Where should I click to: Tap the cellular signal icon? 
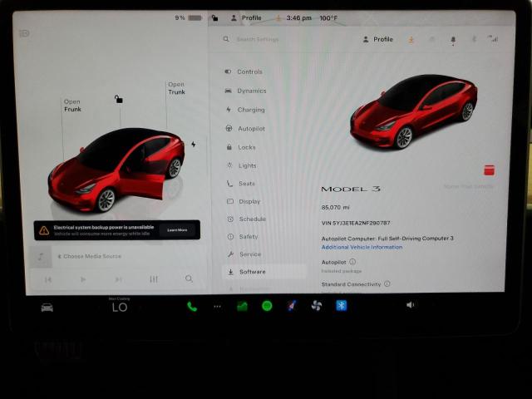pyautogui.click(x=493, y=39)
